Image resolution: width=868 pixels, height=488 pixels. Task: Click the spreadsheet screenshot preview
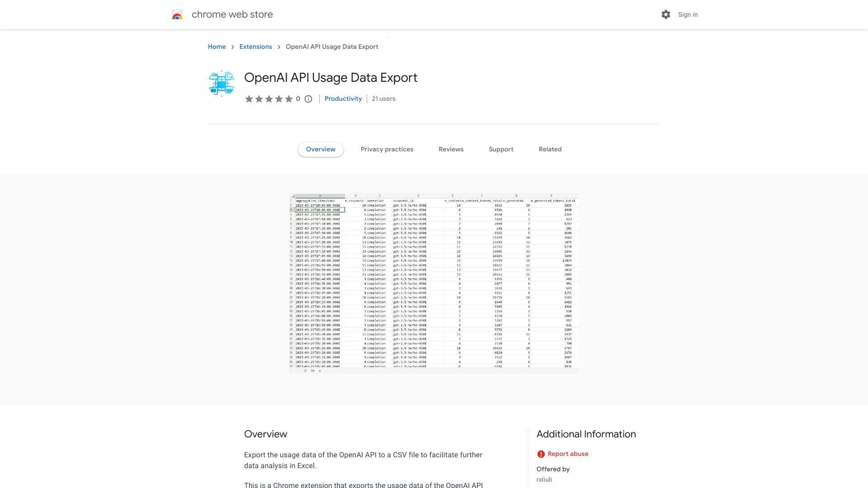point(434,283)
